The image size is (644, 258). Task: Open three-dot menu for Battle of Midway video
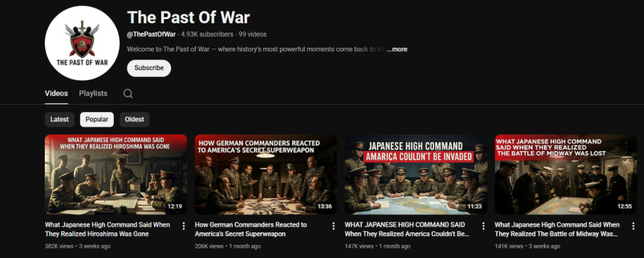(x=633, y=226)
